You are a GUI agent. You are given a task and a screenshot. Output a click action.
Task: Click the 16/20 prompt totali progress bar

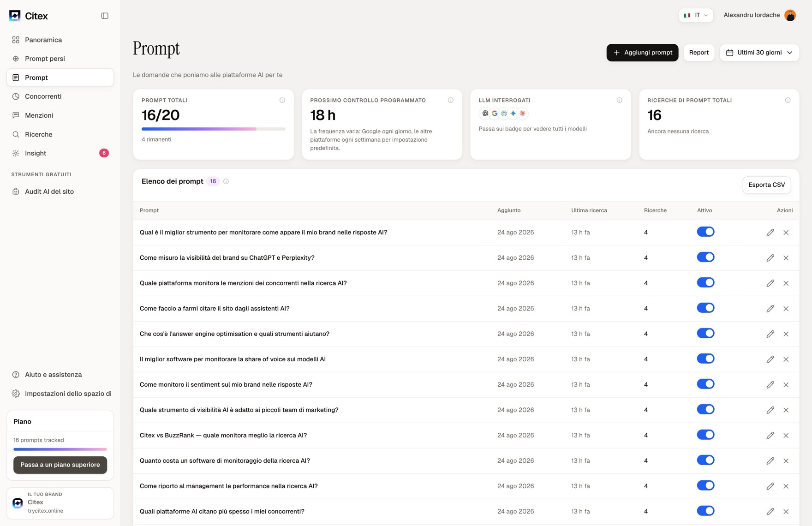click(213, 129)
